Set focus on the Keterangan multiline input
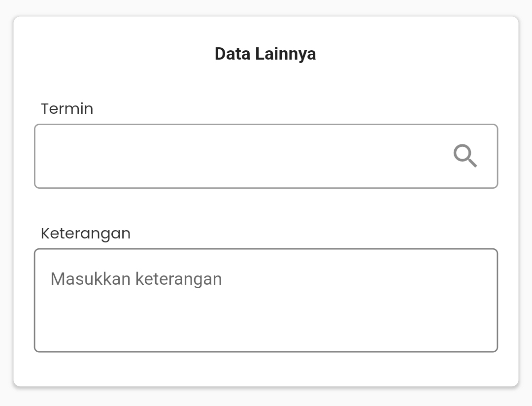The width and height of the screenshot is (532, 406). (266, 301)
